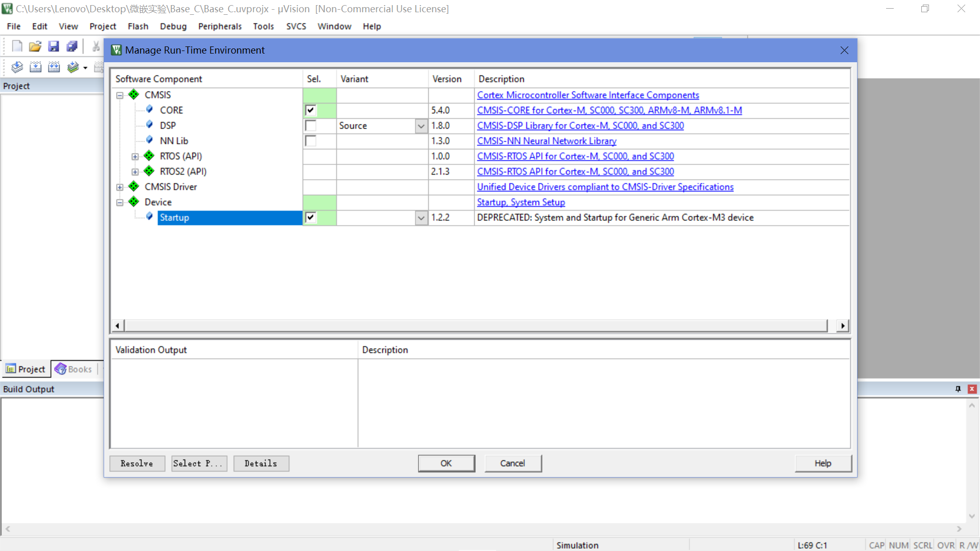
Task: Enable the DSP component checkbox
Action: pos(310,126)
